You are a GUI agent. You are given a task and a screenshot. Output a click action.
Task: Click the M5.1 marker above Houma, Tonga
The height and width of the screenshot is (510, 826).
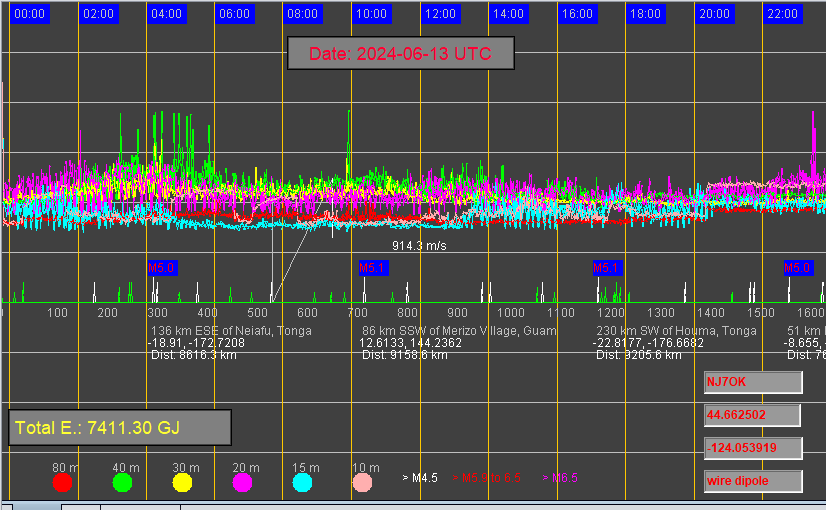607,267
